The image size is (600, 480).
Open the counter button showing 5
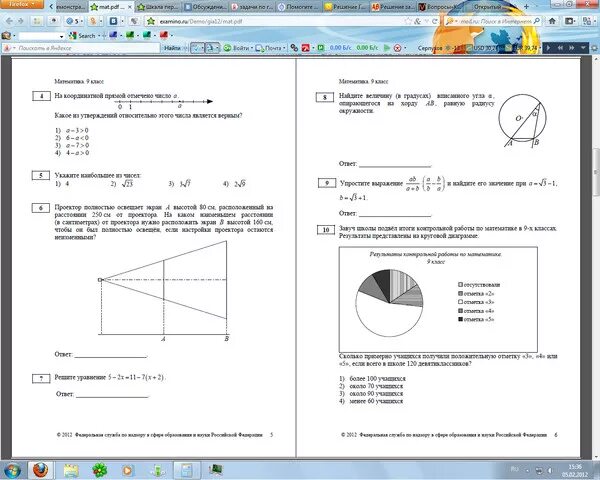pyautogui.click(x=72, y=21)
